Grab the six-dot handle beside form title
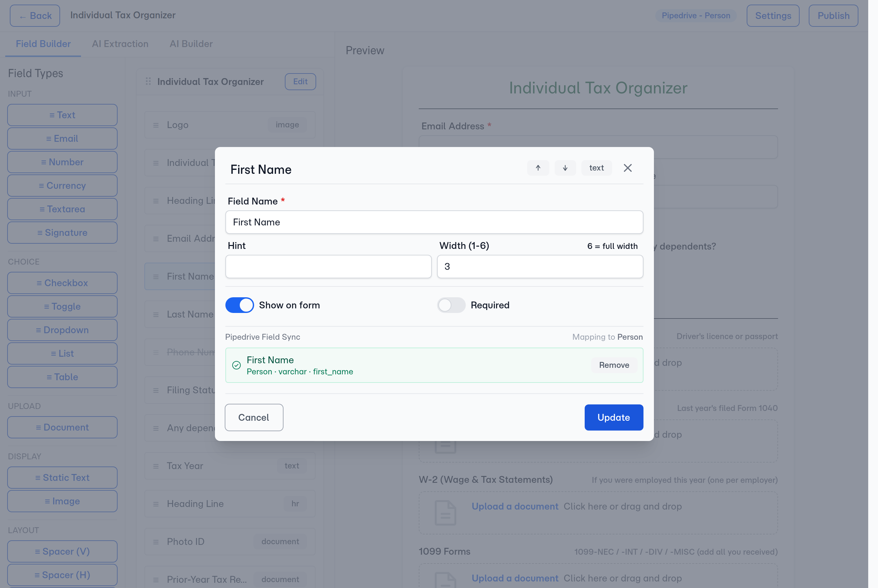878x588 pixels. pyautogui.click(x=148, y=81)
